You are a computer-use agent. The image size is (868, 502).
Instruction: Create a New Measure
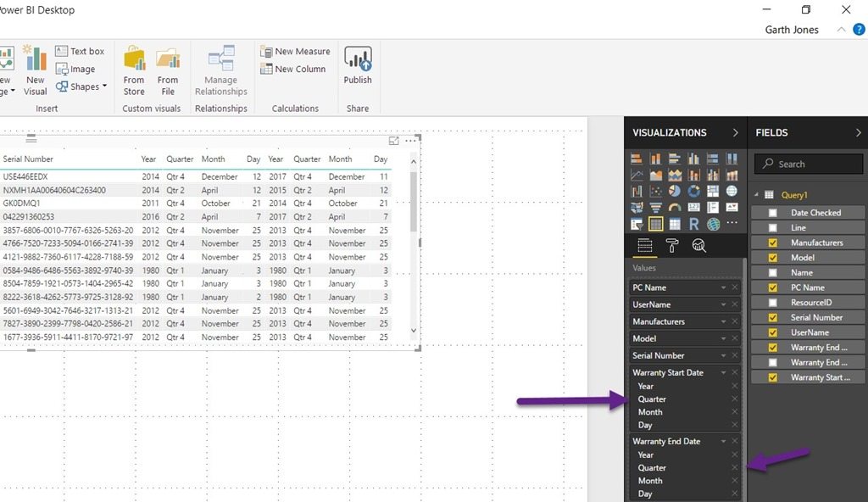[x=295, y=51]
